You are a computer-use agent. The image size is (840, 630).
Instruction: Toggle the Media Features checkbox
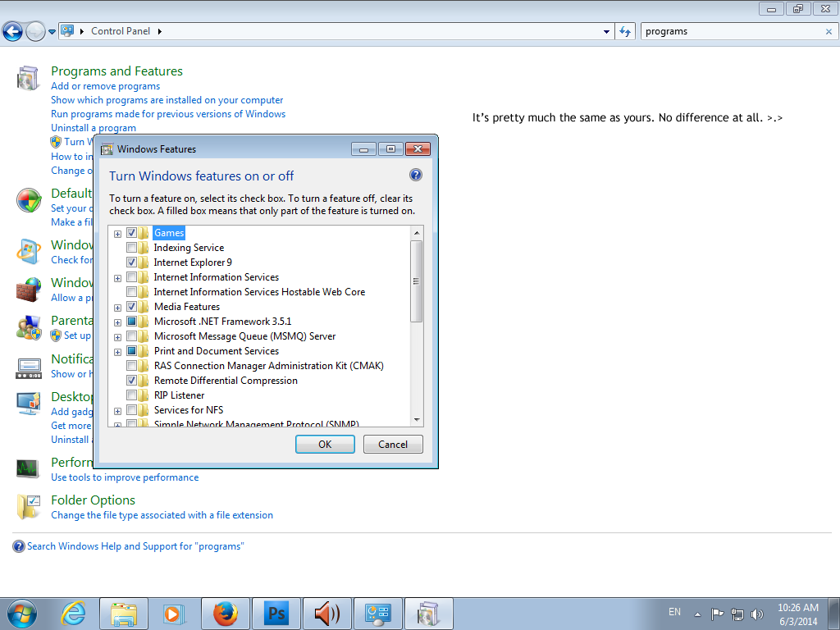tap(131, 307)
